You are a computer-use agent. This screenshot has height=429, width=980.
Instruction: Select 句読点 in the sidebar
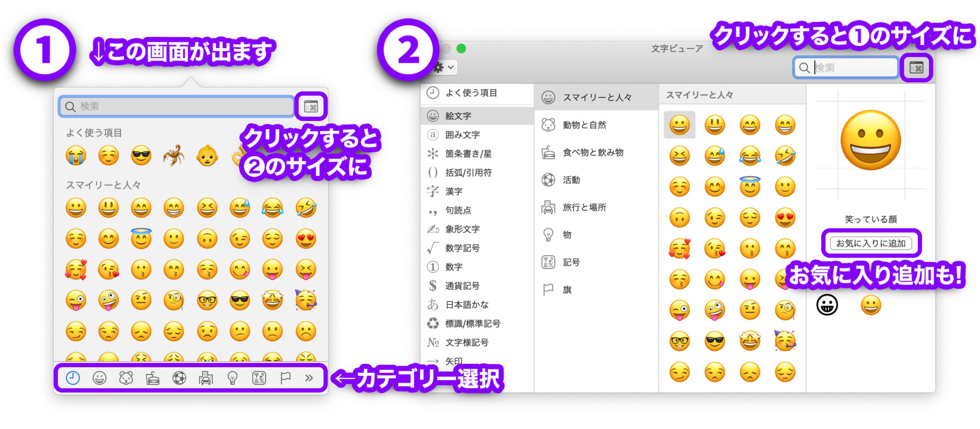[x=477, y=210]
